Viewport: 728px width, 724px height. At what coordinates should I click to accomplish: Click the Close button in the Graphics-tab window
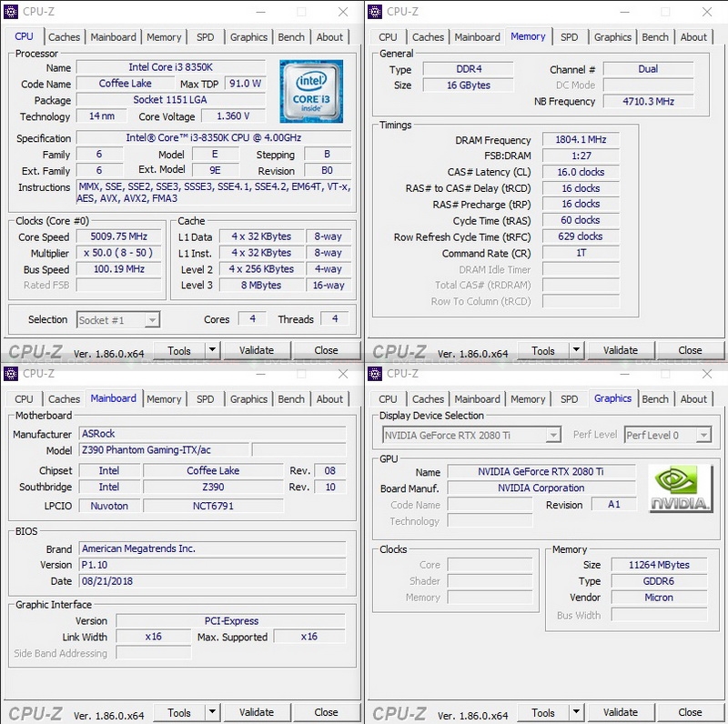691,712
